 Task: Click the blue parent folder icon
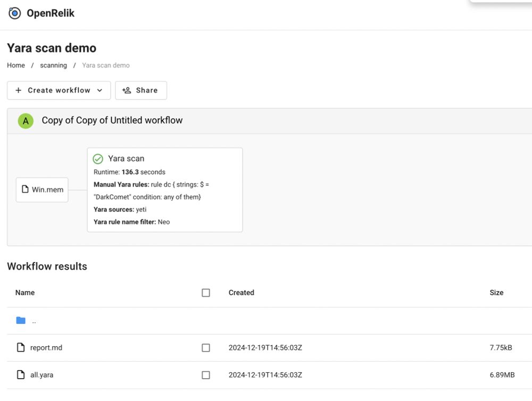coord(21,320)
